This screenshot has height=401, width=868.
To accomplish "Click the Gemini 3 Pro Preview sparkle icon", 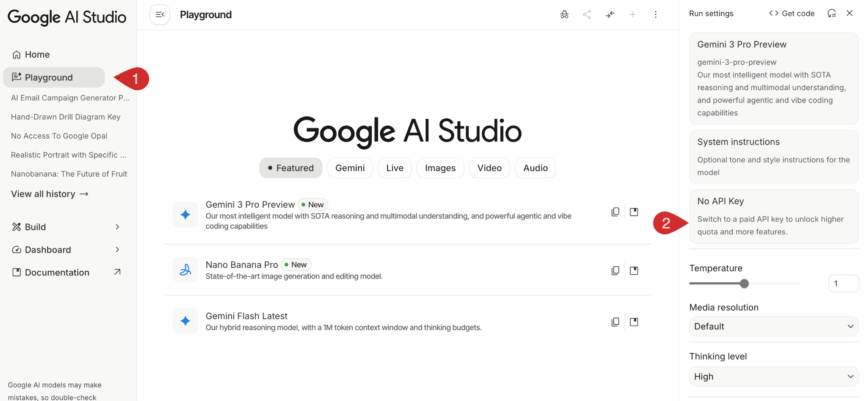I will pyautogui.click(x=185, y=214).
